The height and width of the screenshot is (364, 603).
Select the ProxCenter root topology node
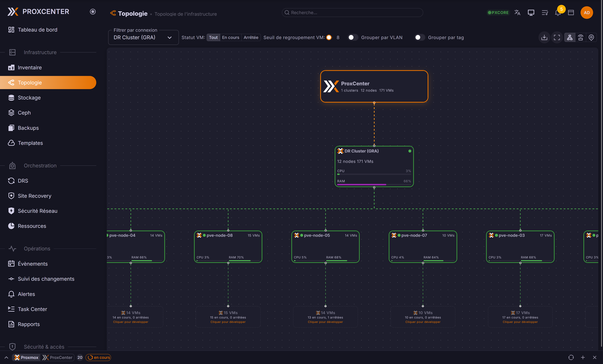click(374, 86)
